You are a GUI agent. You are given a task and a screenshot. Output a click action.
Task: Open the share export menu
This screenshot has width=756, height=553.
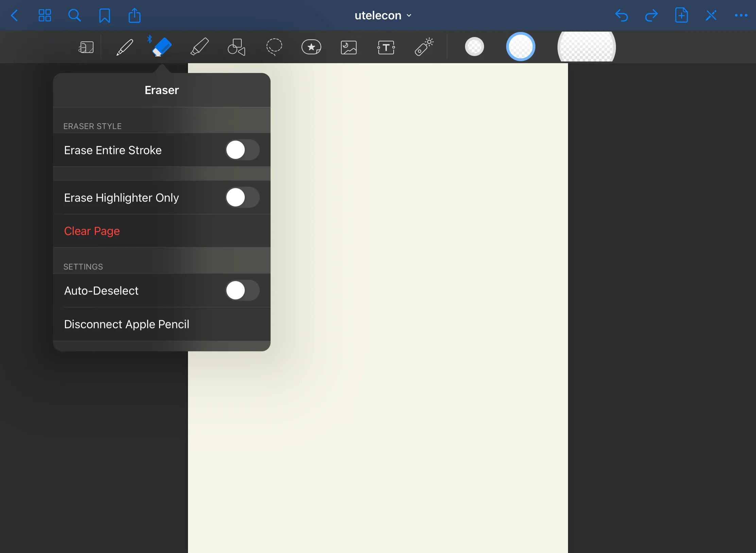click(x=134, y=16)
